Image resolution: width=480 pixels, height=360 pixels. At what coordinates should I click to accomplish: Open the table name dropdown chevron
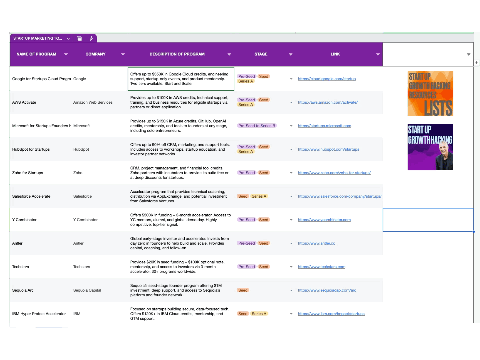coord(68,39)
